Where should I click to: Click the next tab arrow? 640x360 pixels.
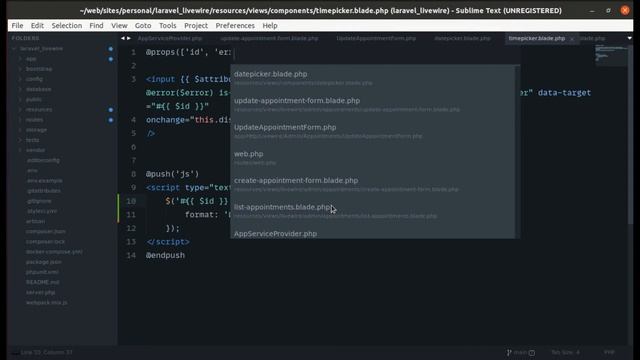(129, 38)
